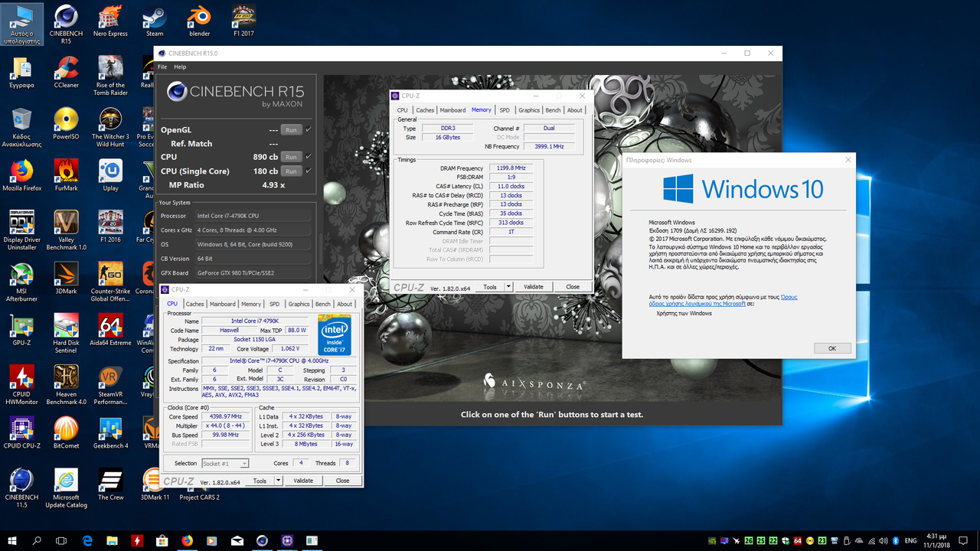Select the Uplay desktop icon
This screenshot has width=980, height=551.
[x=110, y=175]
